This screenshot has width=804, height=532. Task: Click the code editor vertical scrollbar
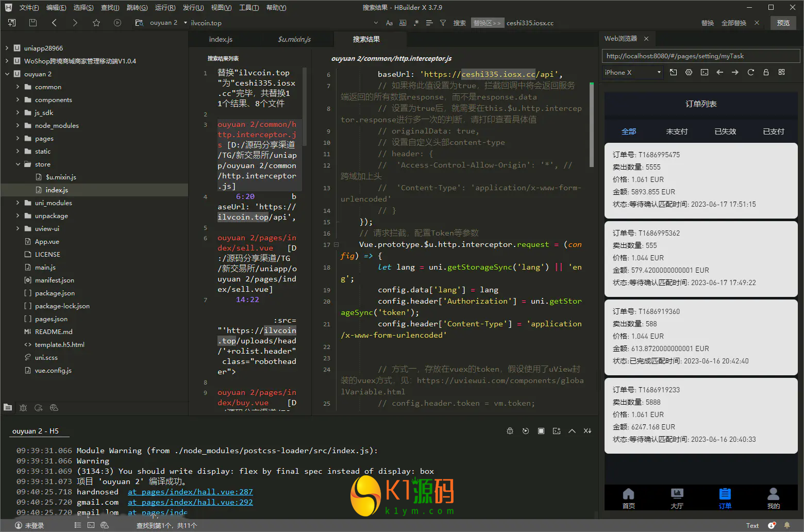(x=591, y=124)
